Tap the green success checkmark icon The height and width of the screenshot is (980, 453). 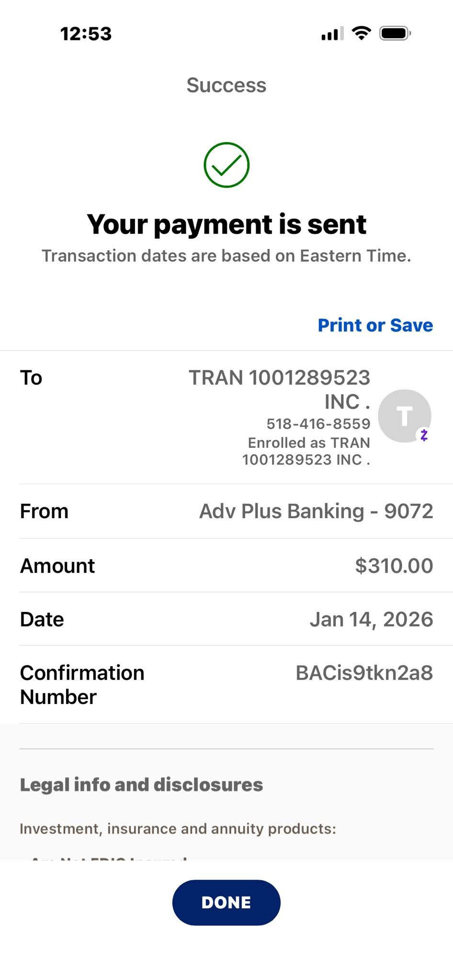click(226, 165)
